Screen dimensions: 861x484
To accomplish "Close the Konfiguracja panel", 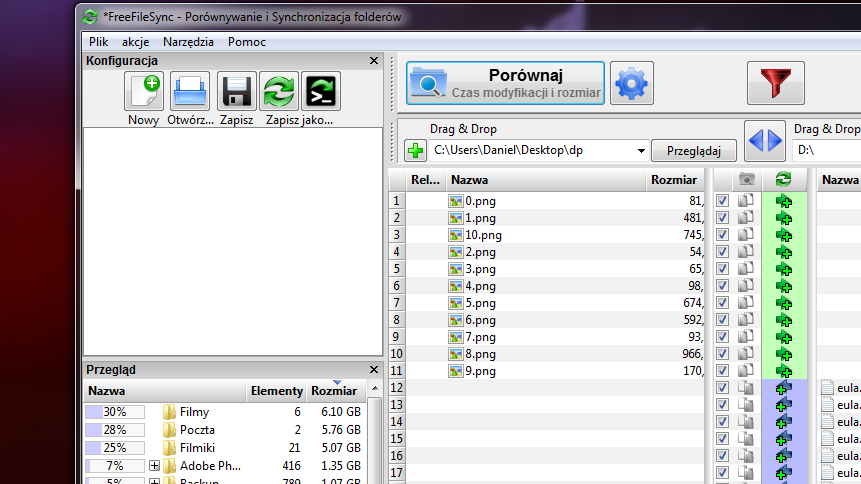I will pyautogui.click(x=374, y=60).
